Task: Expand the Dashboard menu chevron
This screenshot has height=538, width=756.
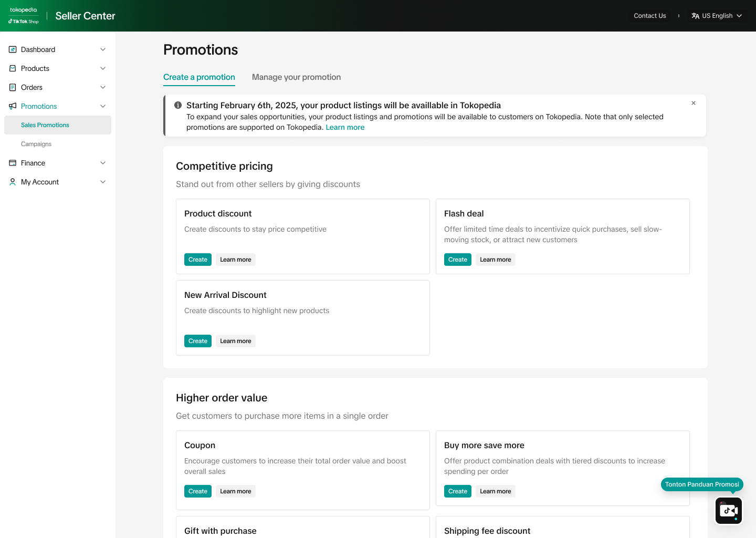Action: tap(103, 49)
